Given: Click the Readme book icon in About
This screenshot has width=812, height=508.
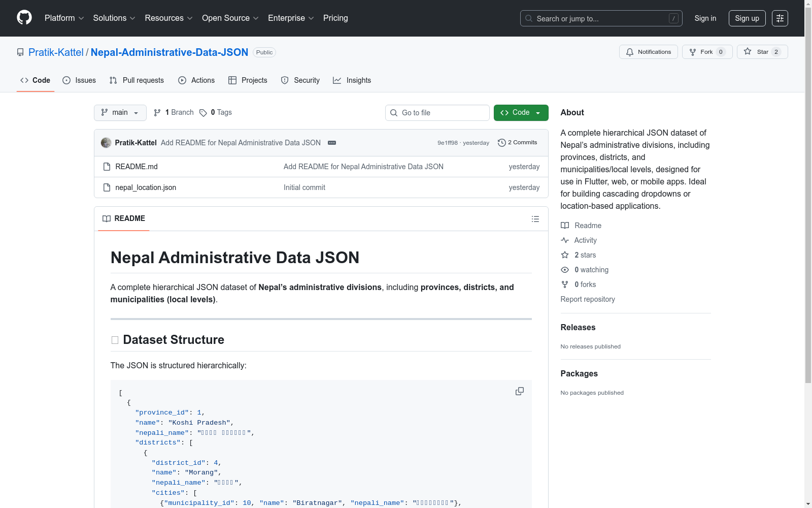Looking at the screenshot, I should 565,226.
